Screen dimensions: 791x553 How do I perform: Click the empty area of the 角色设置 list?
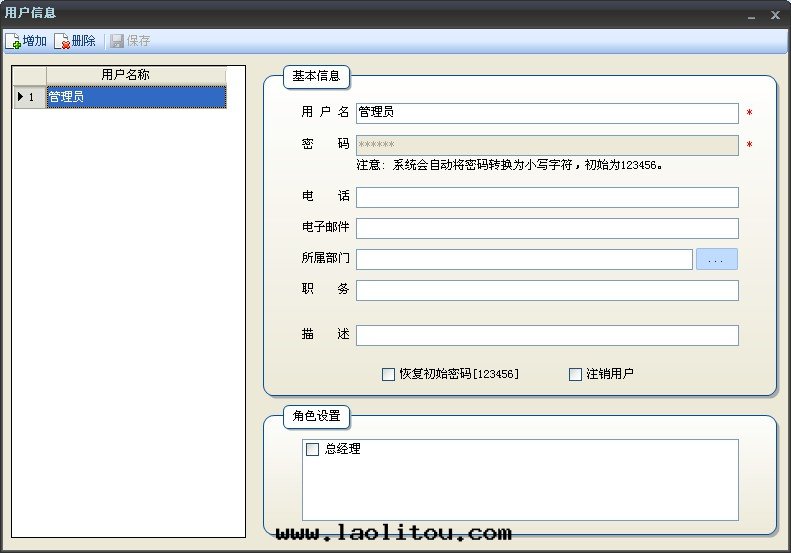[x=520, y=492]
